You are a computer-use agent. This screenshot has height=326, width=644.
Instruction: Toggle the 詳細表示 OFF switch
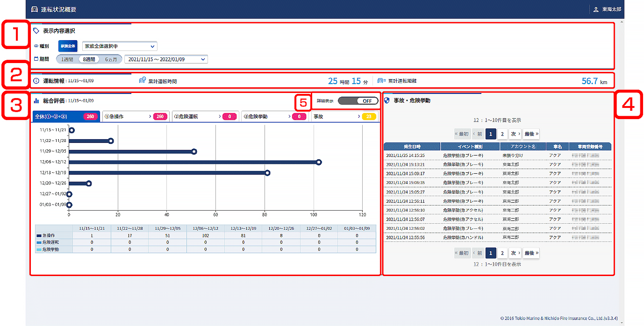(358, 100)
